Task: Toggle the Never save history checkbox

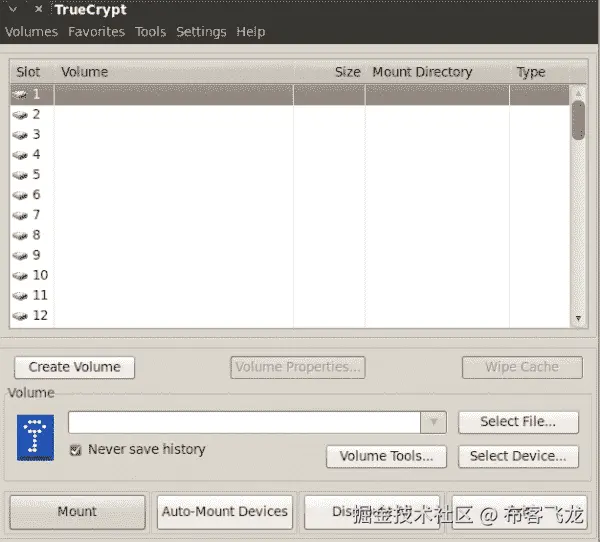Action: click(76, 450)
